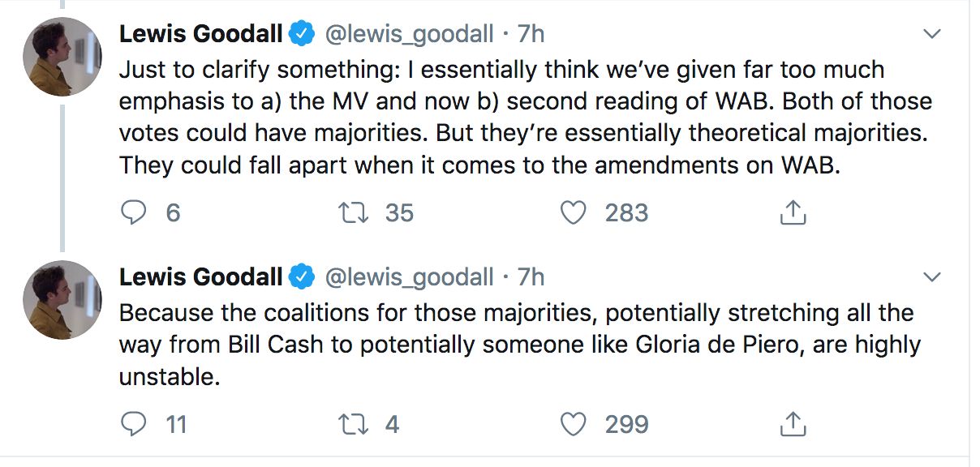Open Lewis Goodall's avatar on second tweet
Screen dimensions: 980x467
coord(62,300)
